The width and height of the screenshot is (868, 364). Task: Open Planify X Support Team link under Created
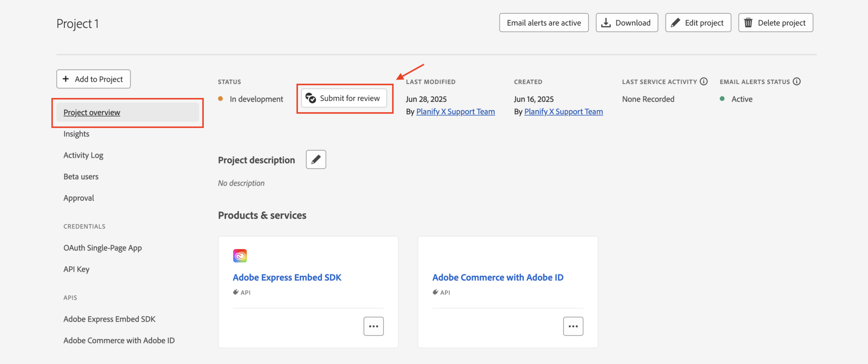click(x=564, y=111)
